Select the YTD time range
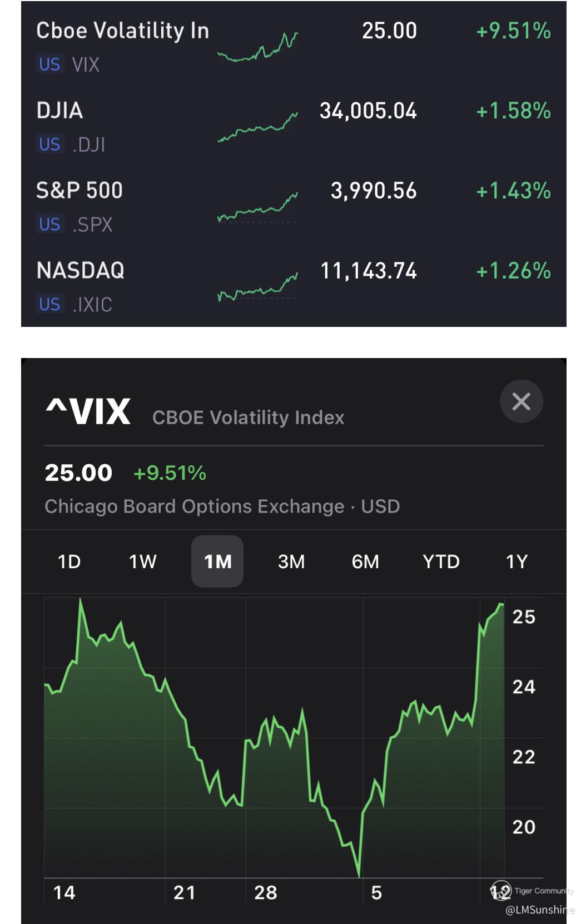Screen dimensions: 586x924 [x=441, y=562]
